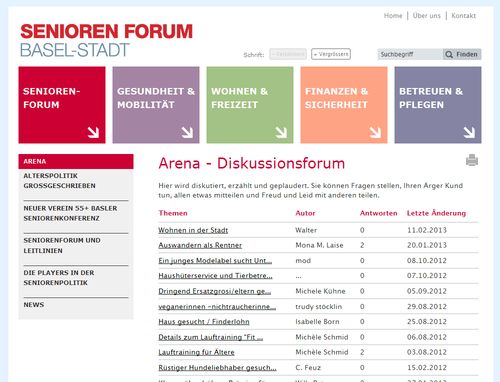The width and height of the screenshot is (500, 382).
Task: Click the Antworten column header
Action: pyautogui.click(x=379, y=213)
